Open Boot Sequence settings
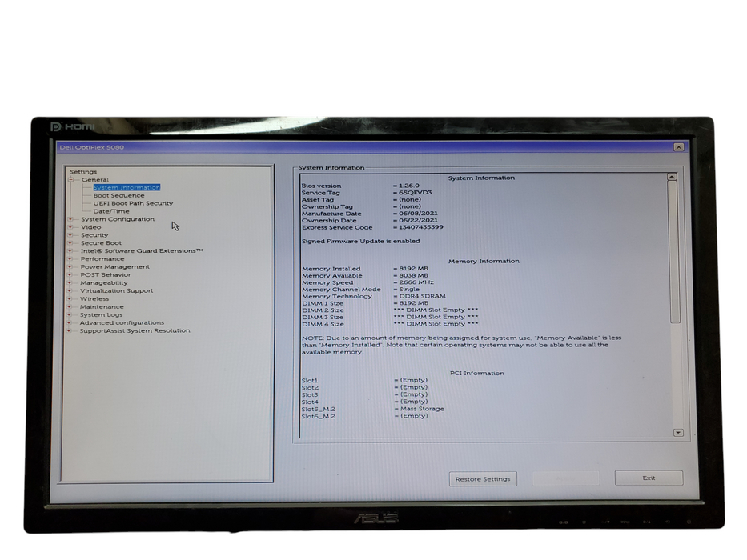747x560 pixels. coord(118,195)
